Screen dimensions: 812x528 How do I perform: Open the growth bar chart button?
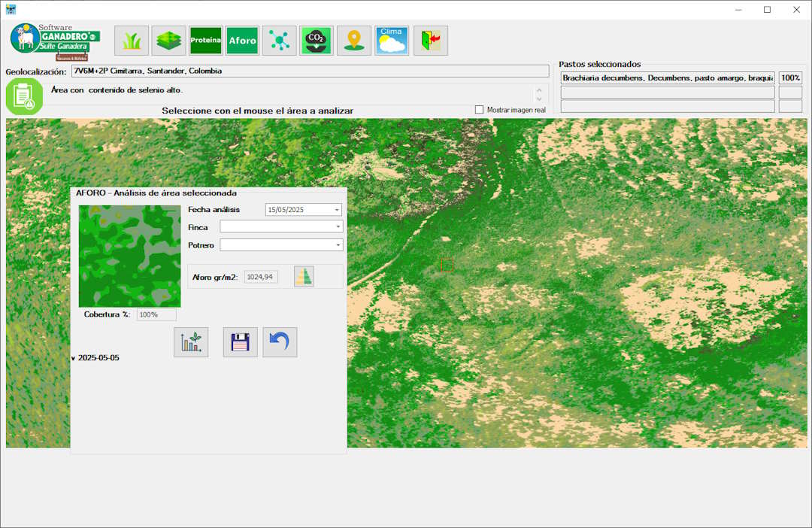(x=191, y=342)
